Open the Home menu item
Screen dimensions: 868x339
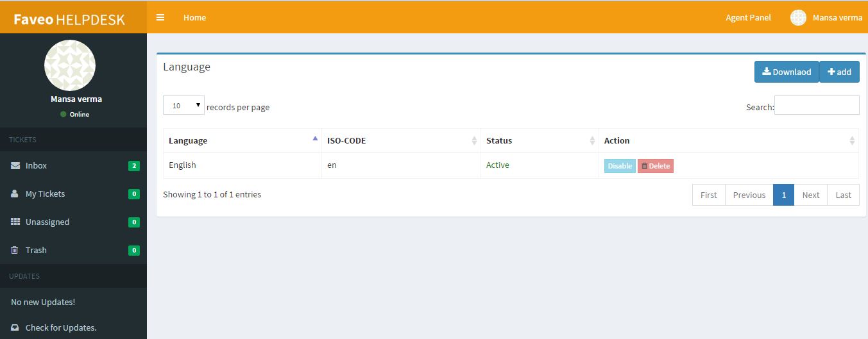[x=194, y=17]
